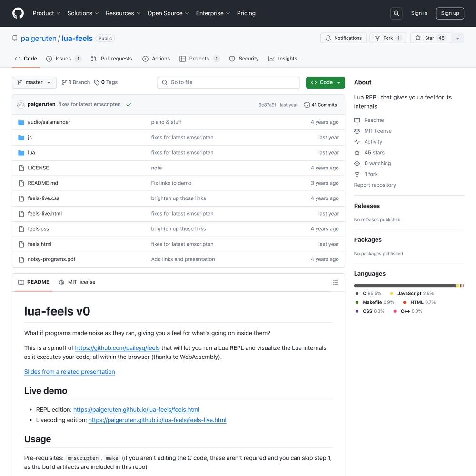Expand the Resources menu
Image resolution: width=476 pixels, height=476 pixels.
tap(123, 13)
